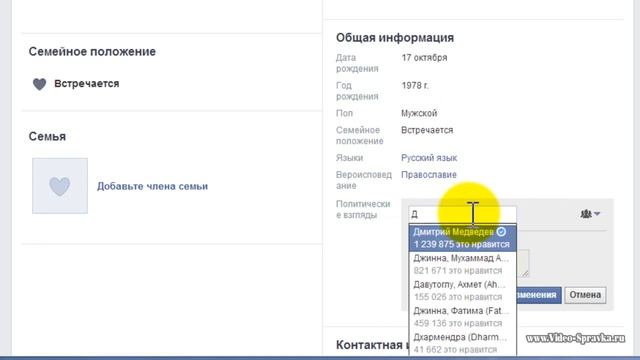This screenshot has height=360, width=640.
Task: Click the Семейное положение heading on the left
Action: pyautogui.click(x=92, y=52)
